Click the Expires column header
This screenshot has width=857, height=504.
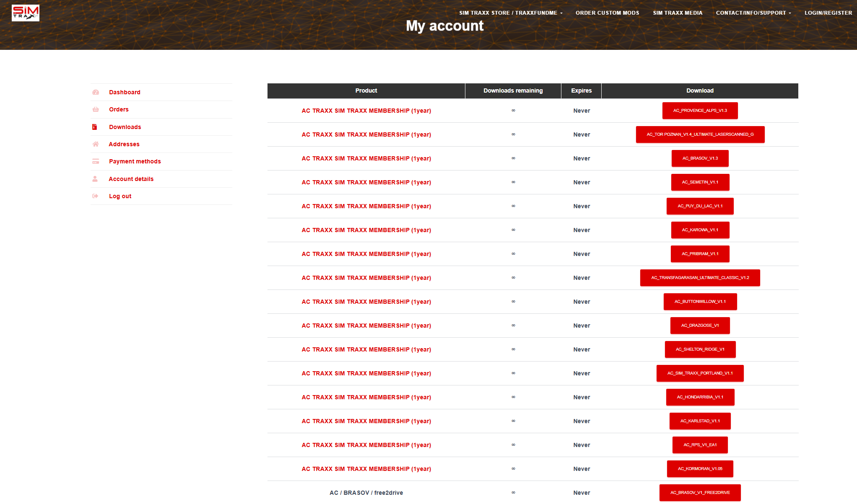point(582,91)
